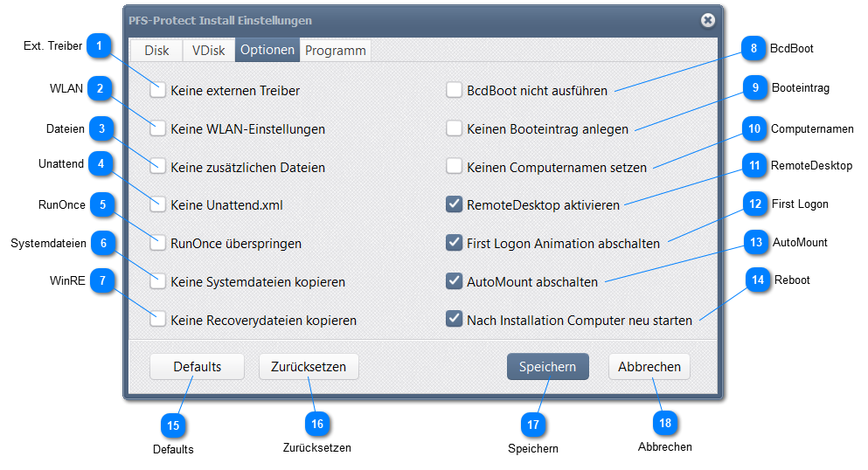The width and height of the screenshot is (868, 470).
Task: Close the PFS-Protect Install Einstellungen dialog
Action: click(708, 20)
